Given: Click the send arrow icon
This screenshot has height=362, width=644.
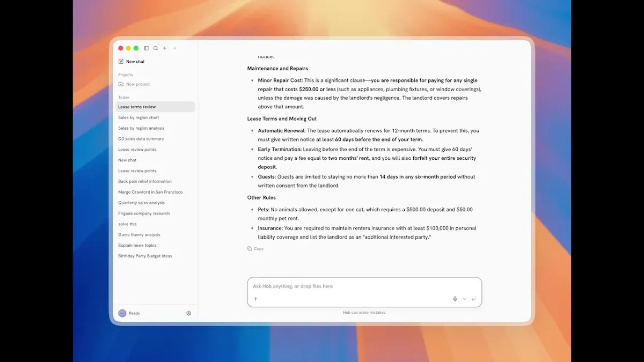Looking at the screenshot, I should (x=473, y=299).
